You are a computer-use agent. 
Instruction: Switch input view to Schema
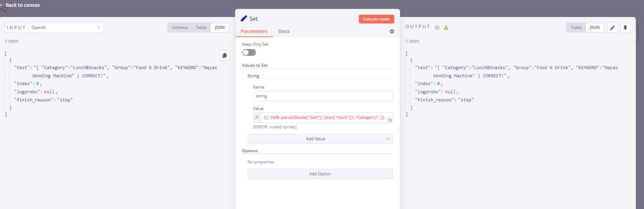tap(180, 28)
